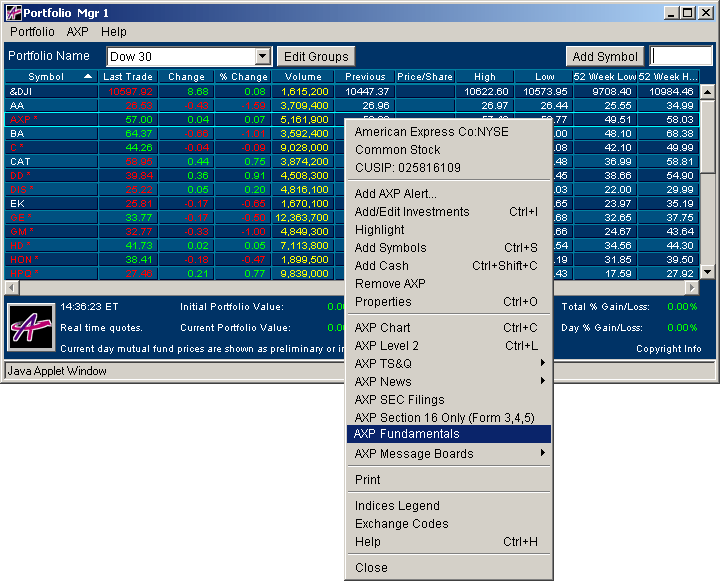
Task: Sort by the % Change column header
Action: (244, 77)
